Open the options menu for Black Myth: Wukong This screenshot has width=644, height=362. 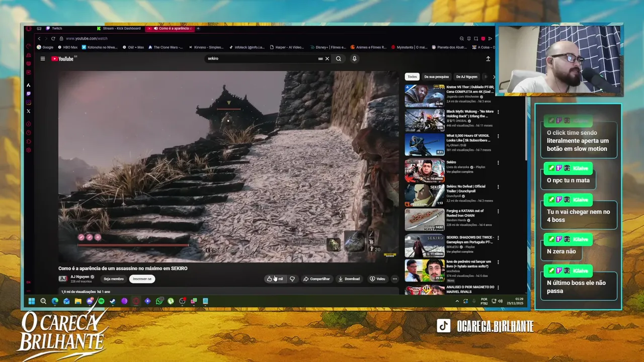(498, 112)
